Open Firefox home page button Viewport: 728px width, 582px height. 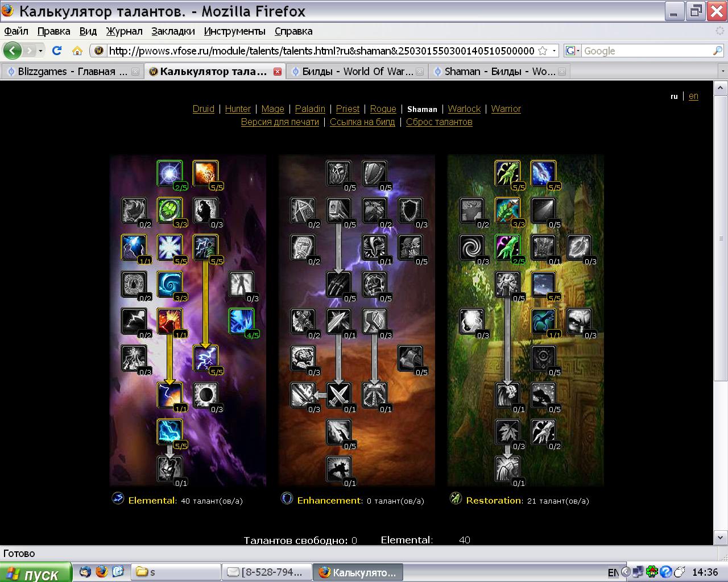point(77,51)
